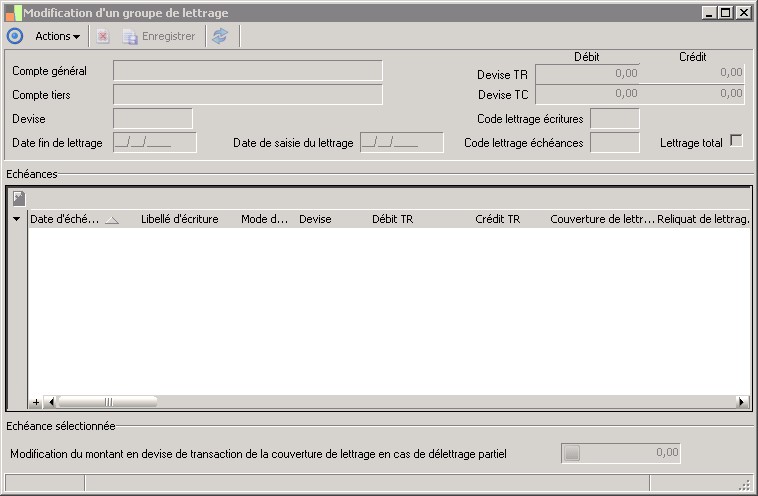Click the refresh arrows icon
This screenshot has height=496, width=758.
point(220,36)
